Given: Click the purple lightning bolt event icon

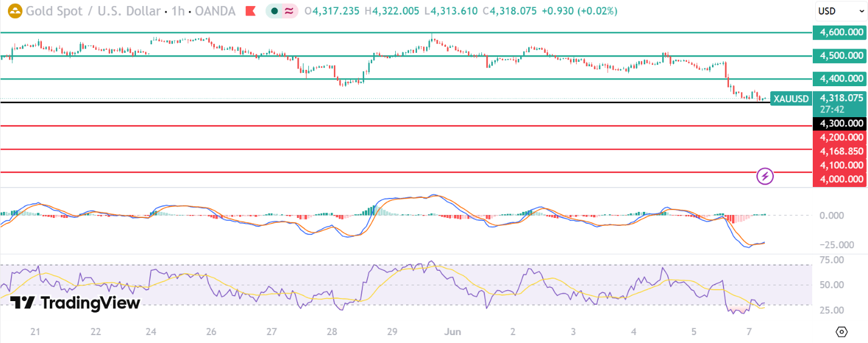Looking at the screenshot, I should pyautogui.click(x=765, y=177).
